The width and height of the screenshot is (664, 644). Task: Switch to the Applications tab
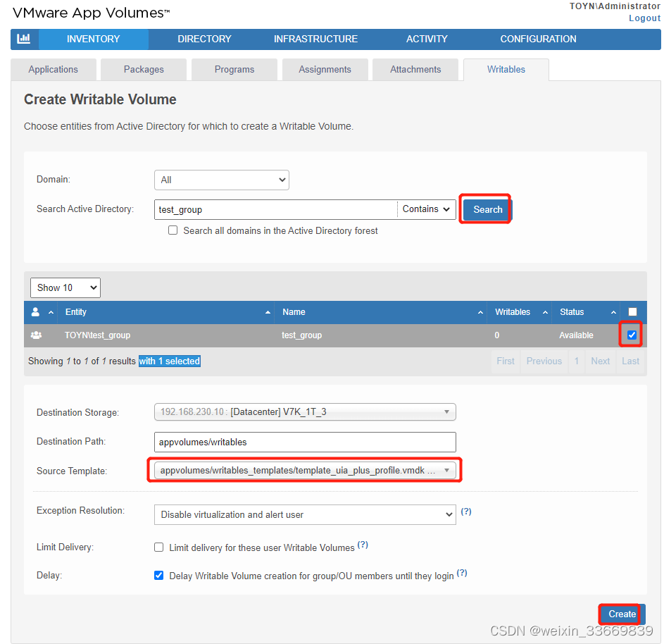click(x=54, y=70)
